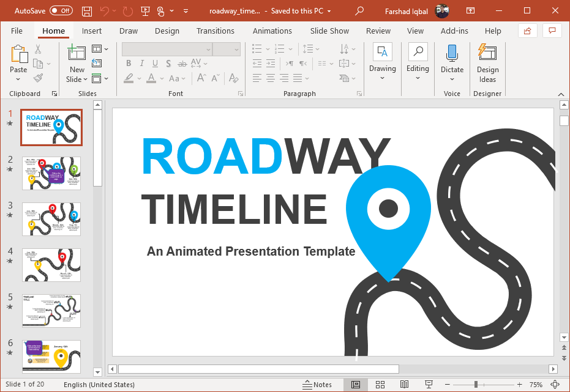This screenshot has width=570, height=392.
Task: Click the Share icon near the Help tab
Action: click(x=527, y=31)
